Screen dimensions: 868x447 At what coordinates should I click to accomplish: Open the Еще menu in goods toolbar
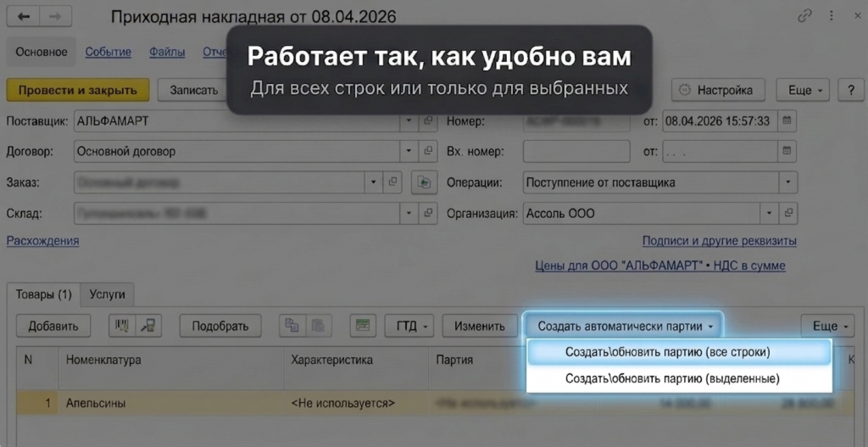(x=827, y=327)
